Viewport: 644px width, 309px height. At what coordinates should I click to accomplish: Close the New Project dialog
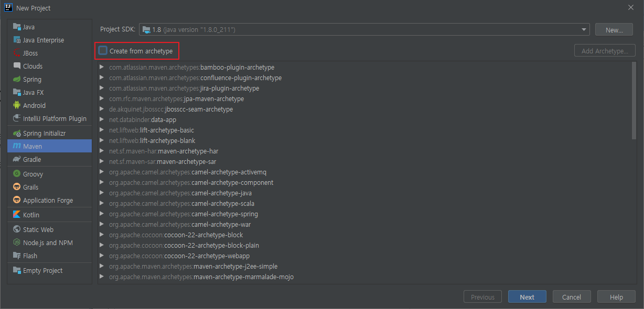631,7
